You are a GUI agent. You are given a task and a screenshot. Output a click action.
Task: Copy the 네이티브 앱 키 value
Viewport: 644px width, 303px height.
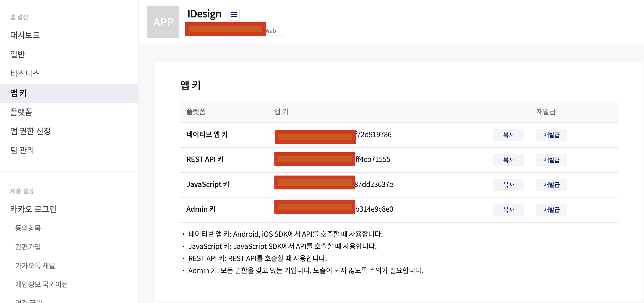point(508,135)
